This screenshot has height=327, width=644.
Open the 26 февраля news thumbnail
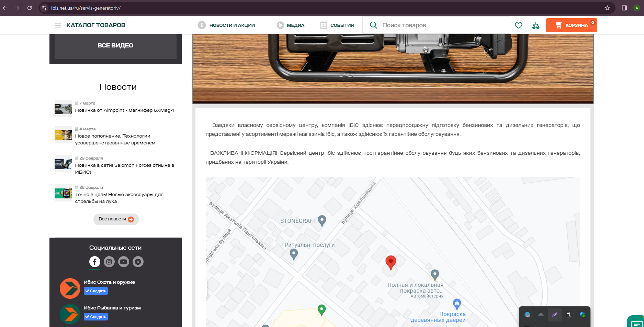(x=63, y=193)
